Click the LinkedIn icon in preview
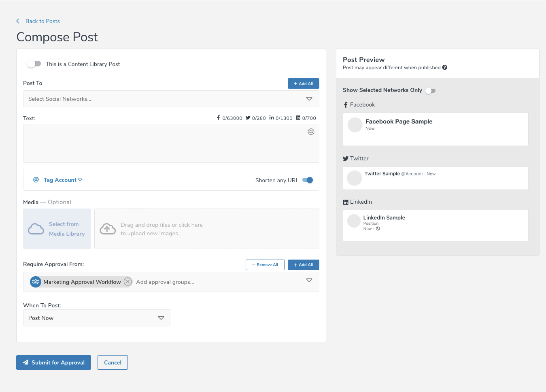The height and width of the screenshot is (392, 546). (x=346, y=202)
